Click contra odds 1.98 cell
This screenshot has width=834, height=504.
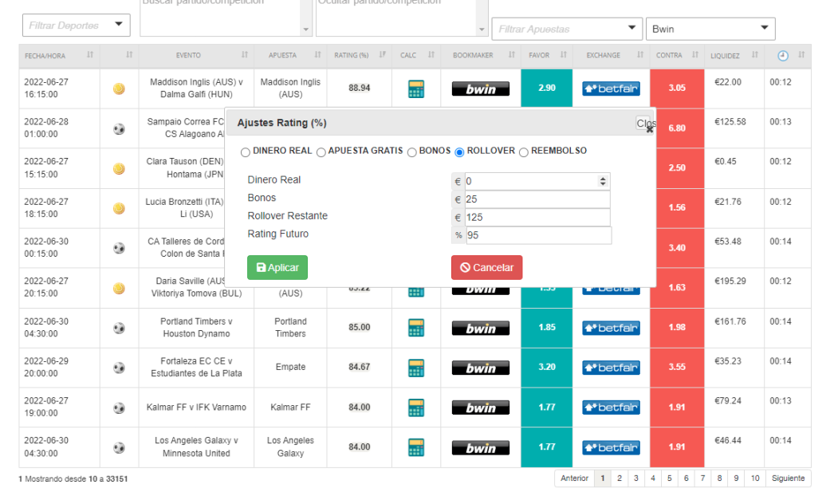coord(677,327)
